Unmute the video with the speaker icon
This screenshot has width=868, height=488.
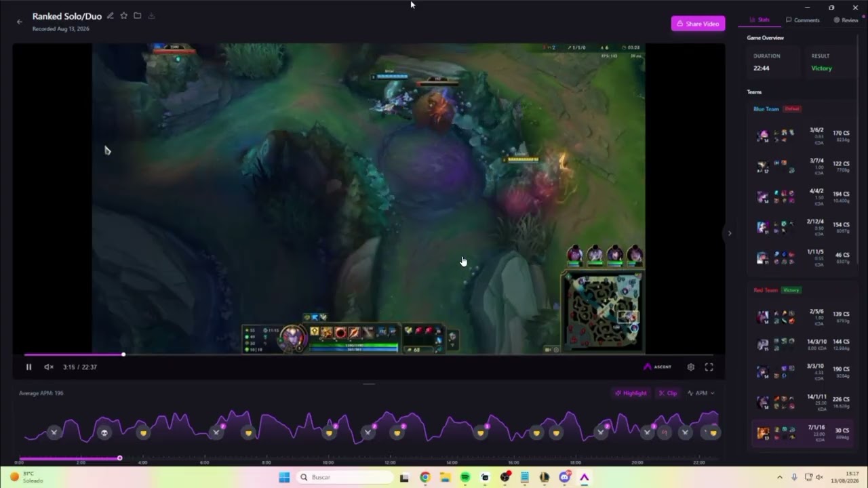[x=48, y=367]
